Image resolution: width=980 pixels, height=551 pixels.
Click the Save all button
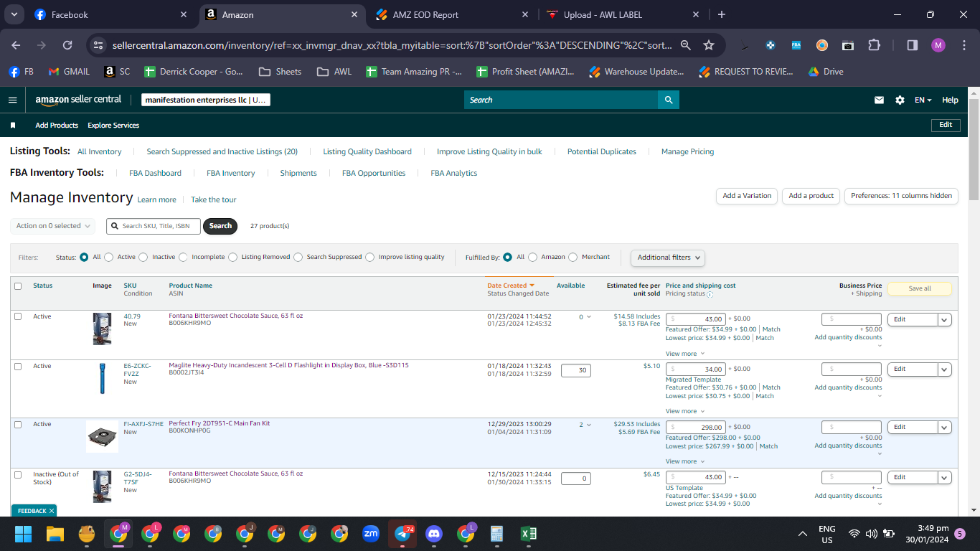[x=920, y=288]
